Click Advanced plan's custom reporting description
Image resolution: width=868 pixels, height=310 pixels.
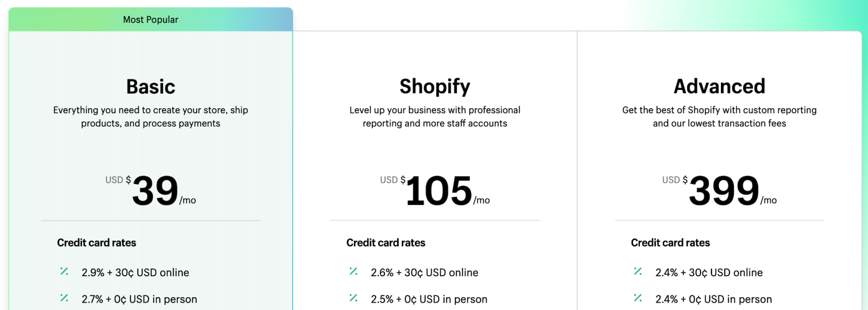coord(719,116)
